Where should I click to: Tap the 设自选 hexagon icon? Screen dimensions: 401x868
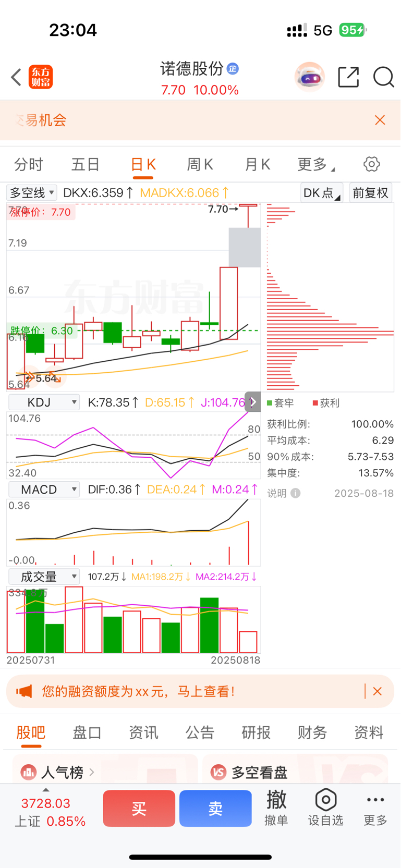click(x=326, y=800)
